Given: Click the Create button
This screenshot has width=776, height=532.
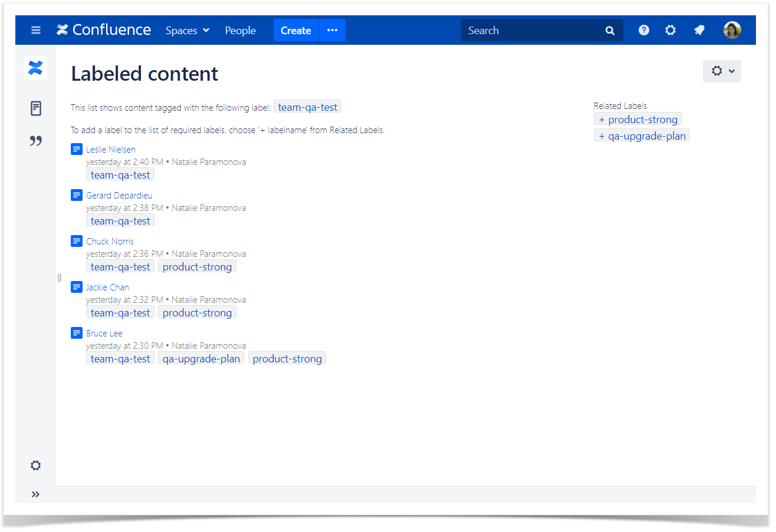Looking at the screenshot, I should tap(295, 30).
